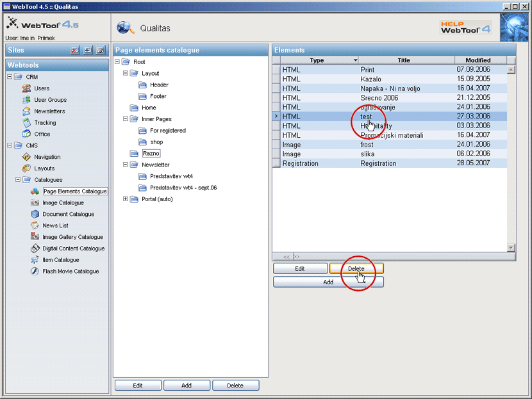Expand the Portal (auto) folder

click(x=126, y=199)
